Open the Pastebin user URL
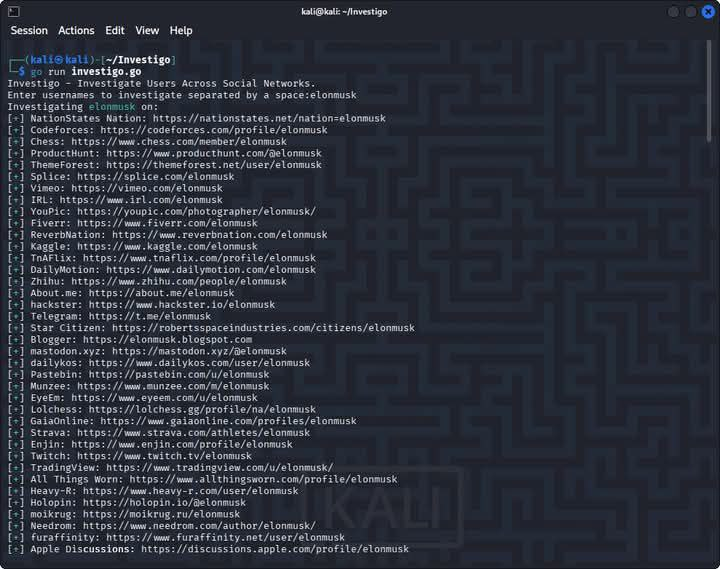Screen dimensions: 720x569 coord(179,375)
